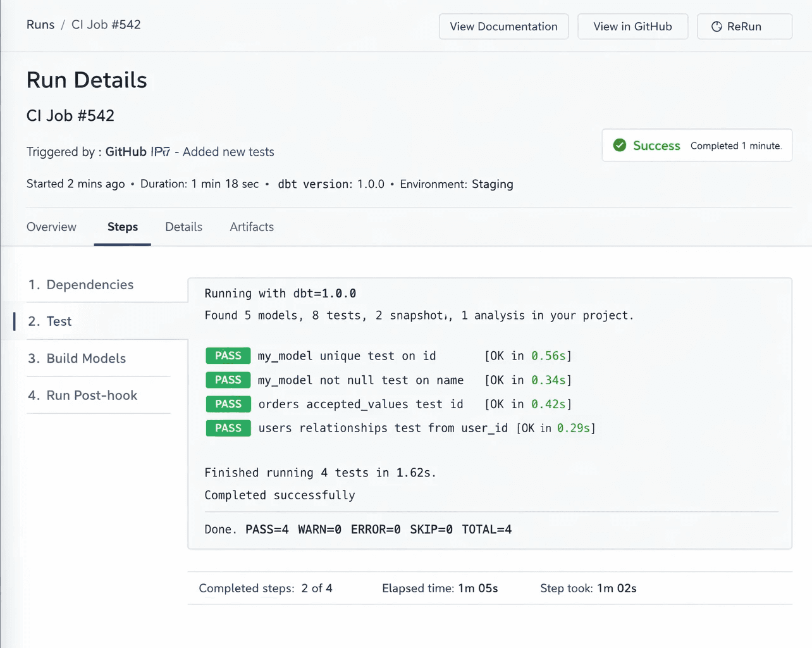812x648 pixels.
Task: Click 'Environment: Staging' text
Action: (x=457, y=184)
